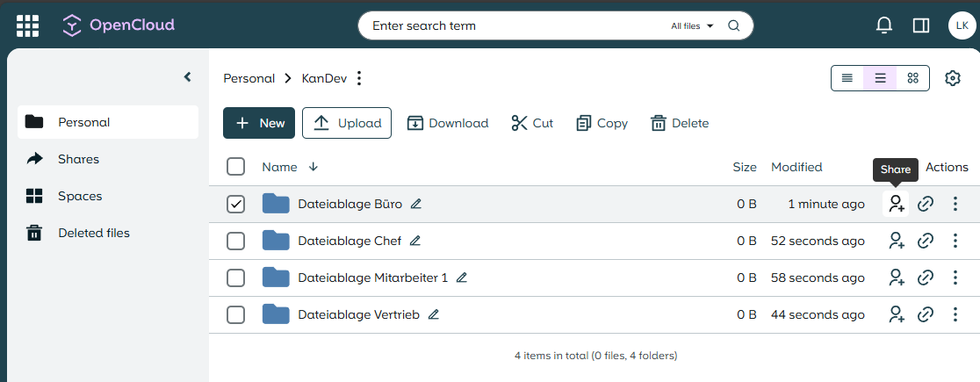Viewport: 980px width, 382px height.
Task: Open view settings gear icon
Action: (953, 78)
